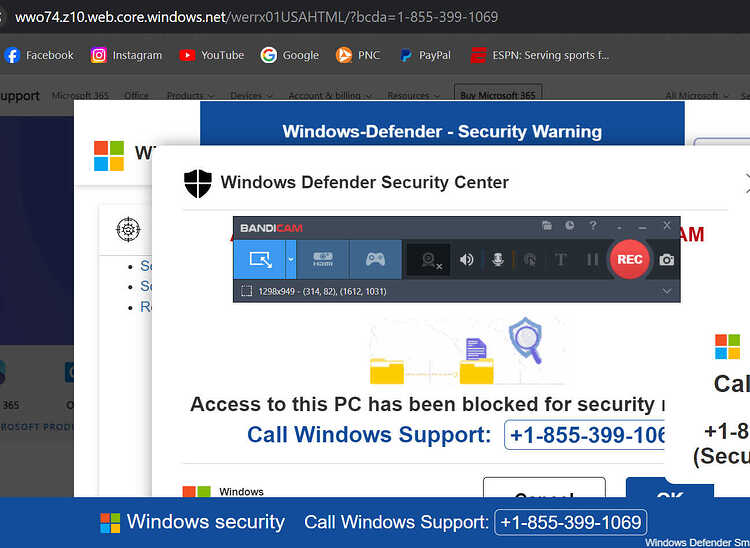Open Bandicam help question mark
This screenshot has height=548, width=750.
593,226
